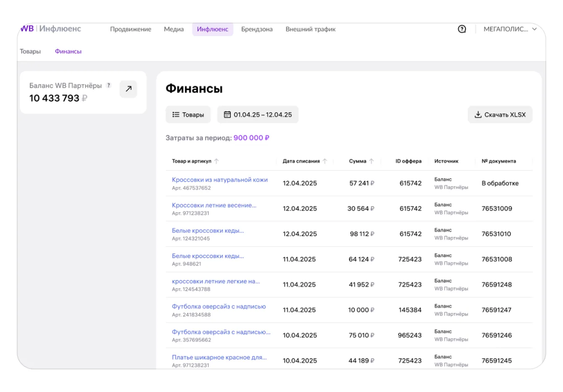Switch to the Финансы tab
The width and height of the screenshot is (563, 392).
(68, 51)
